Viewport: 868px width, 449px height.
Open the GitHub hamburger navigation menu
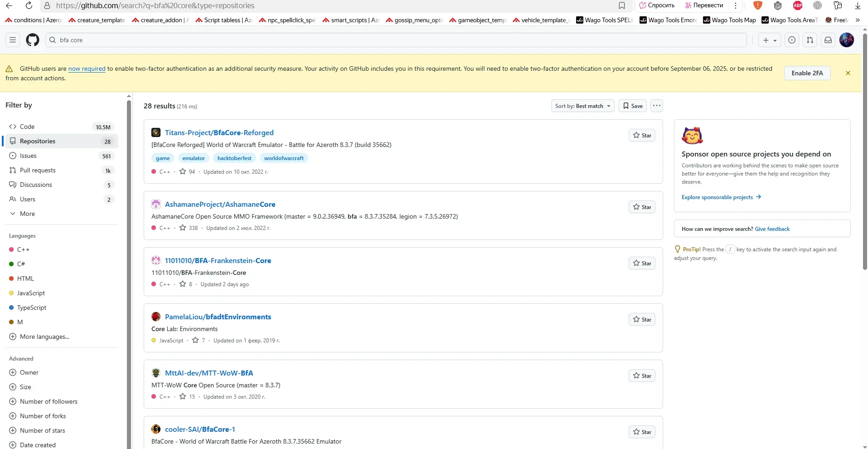click(13, 40)
